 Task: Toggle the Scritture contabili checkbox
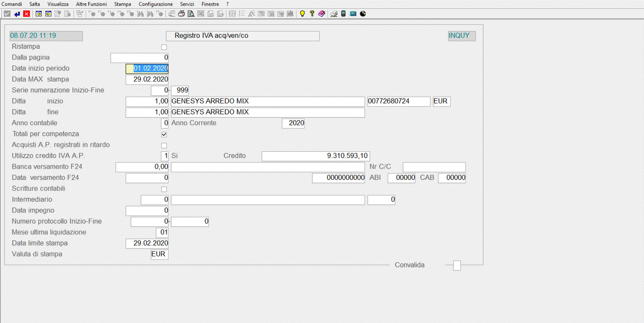[x=164, y=189]
